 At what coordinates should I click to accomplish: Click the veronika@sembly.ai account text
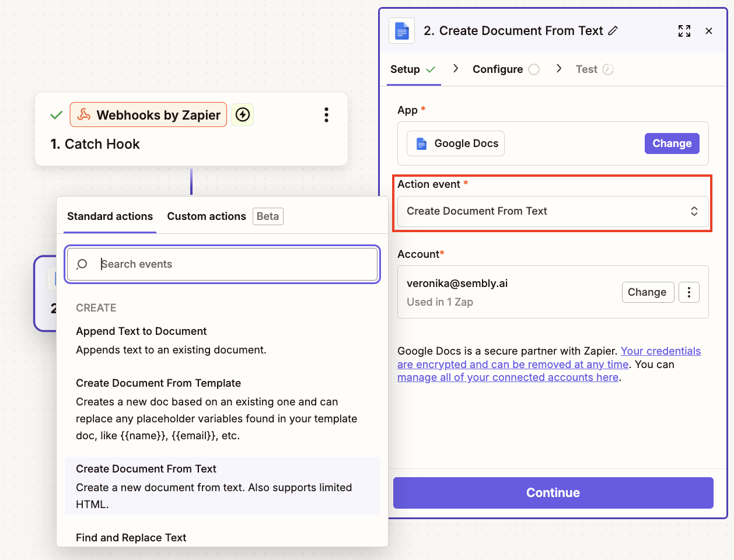click(x=457, y=283)
